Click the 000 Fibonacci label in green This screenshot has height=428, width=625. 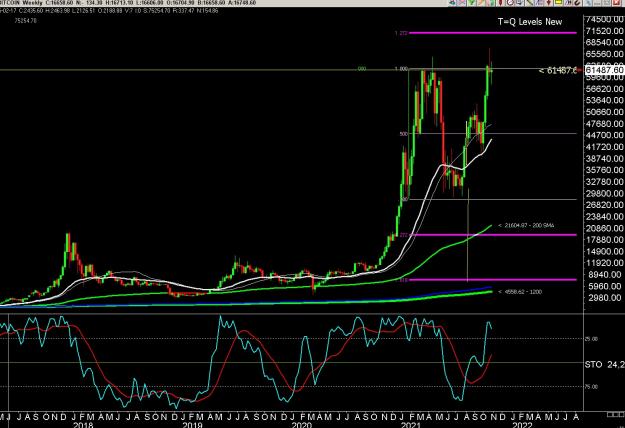pyautogui.click(x=362, y=69)
